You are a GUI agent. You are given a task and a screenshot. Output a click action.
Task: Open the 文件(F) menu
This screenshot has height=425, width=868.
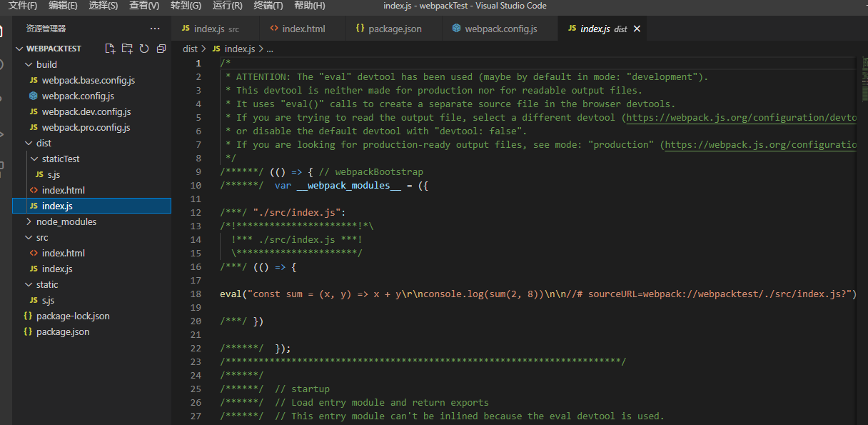pyautogui.click(x=23, y=6)
